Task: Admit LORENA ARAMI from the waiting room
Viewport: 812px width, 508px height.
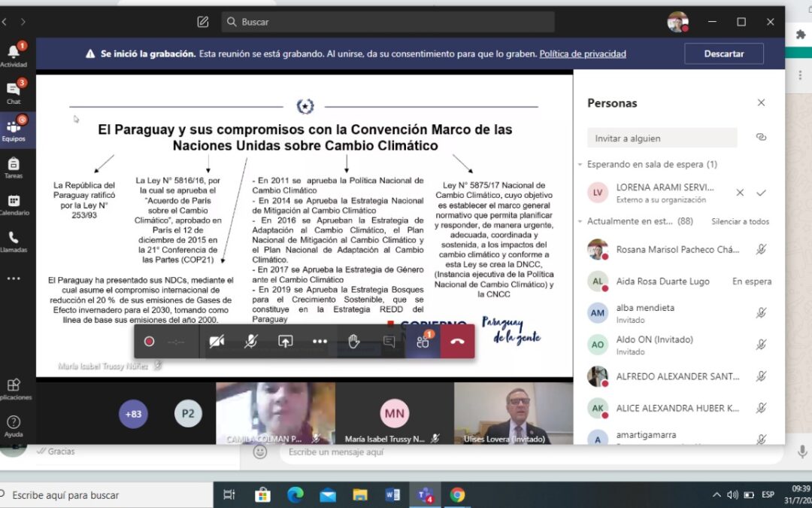Action: click(761, 193)
